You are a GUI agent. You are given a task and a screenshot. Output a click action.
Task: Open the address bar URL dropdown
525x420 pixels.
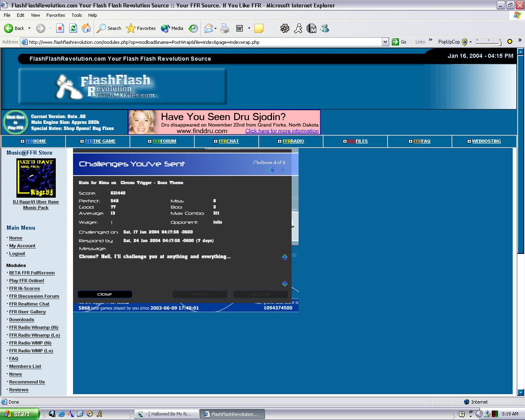(385, 42)
